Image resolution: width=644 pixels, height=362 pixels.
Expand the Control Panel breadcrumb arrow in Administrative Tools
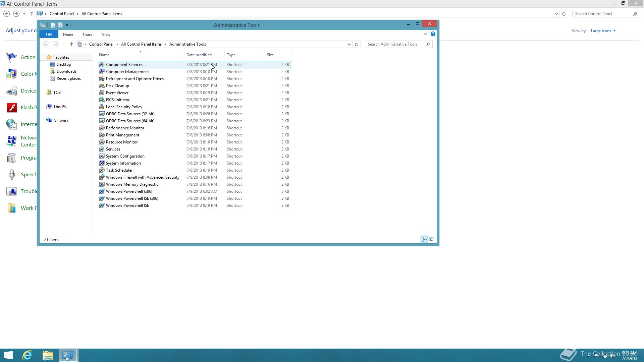[117, 44]
